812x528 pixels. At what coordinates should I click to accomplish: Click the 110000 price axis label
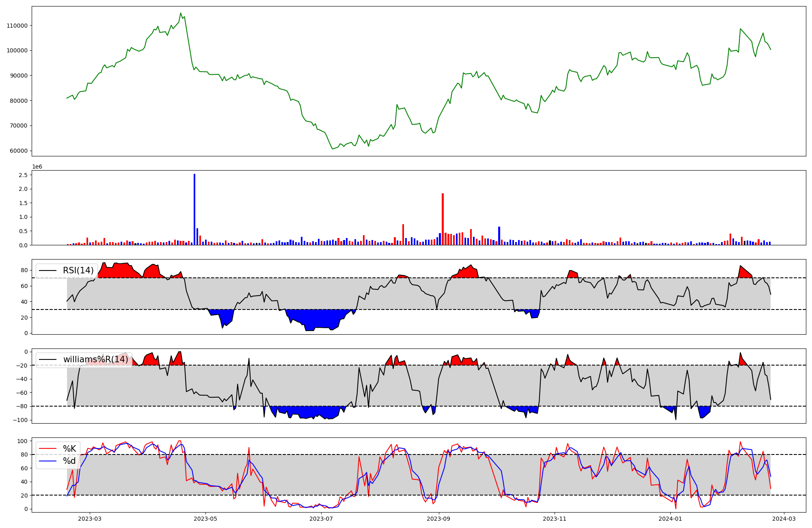(x=17, y=26)
